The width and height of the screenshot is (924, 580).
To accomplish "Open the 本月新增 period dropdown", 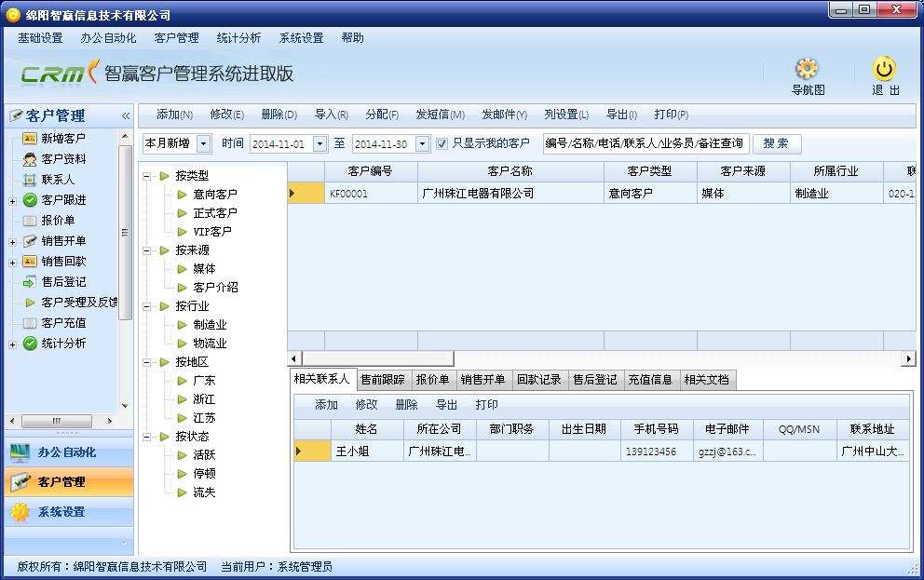I will click(203, 143).
